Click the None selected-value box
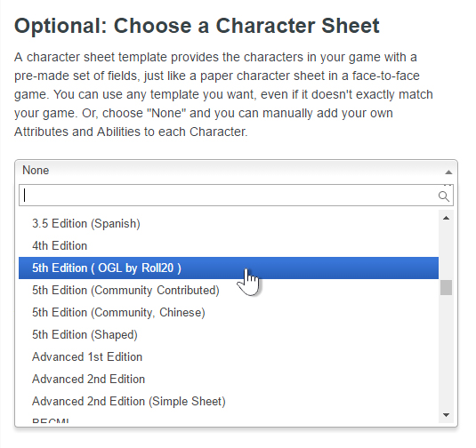The height and width of the screenshot is (448, 476). pyautogui.click(x=236, y=171)
